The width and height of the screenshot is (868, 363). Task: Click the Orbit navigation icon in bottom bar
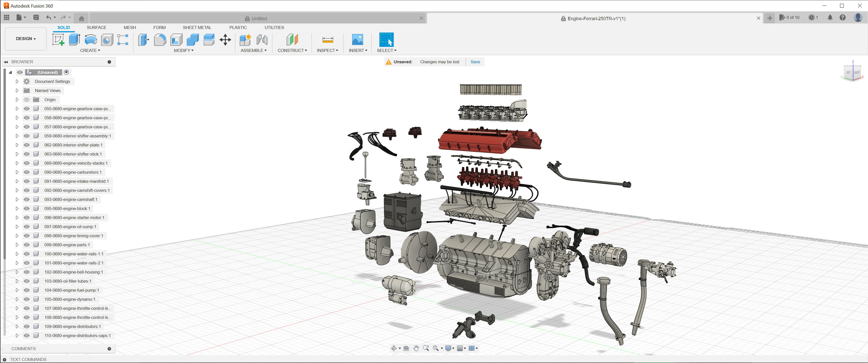(394, 348)
